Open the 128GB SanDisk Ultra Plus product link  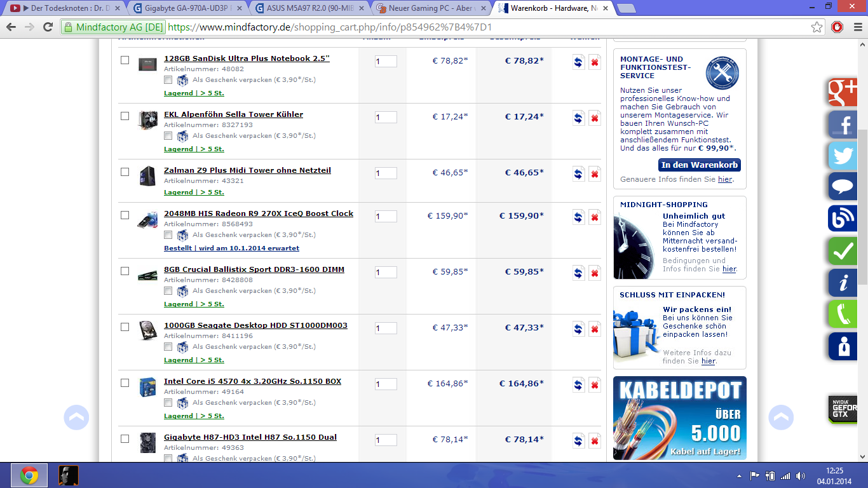tap(247, 58)
